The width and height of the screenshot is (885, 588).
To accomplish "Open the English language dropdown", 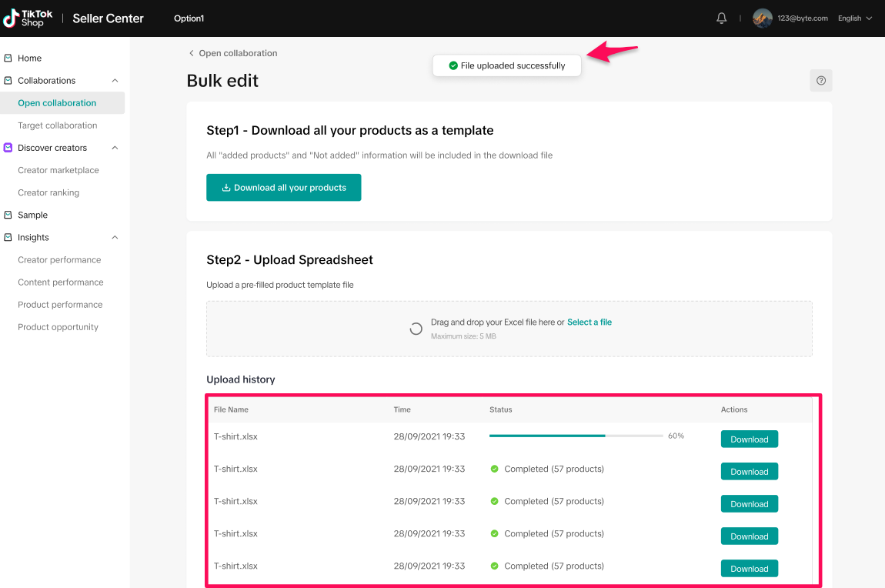I will 854,18.
